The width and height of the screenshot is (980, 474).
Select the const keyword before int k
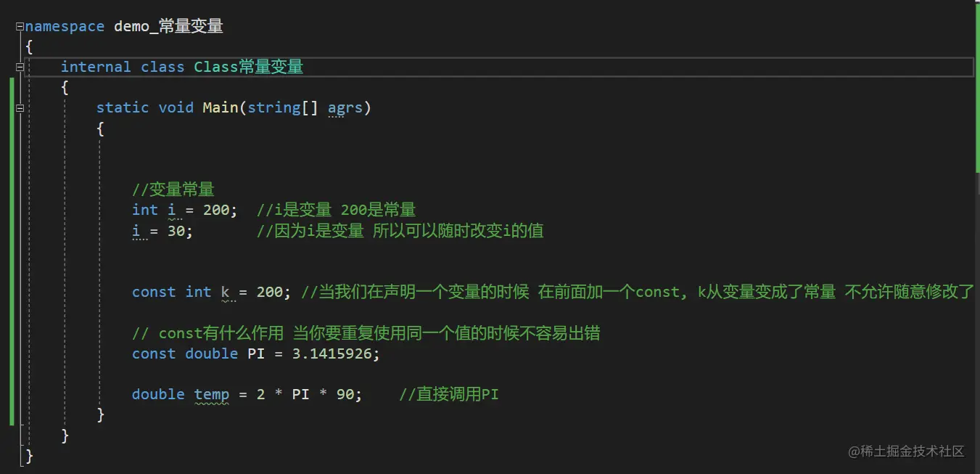(153, 292)
